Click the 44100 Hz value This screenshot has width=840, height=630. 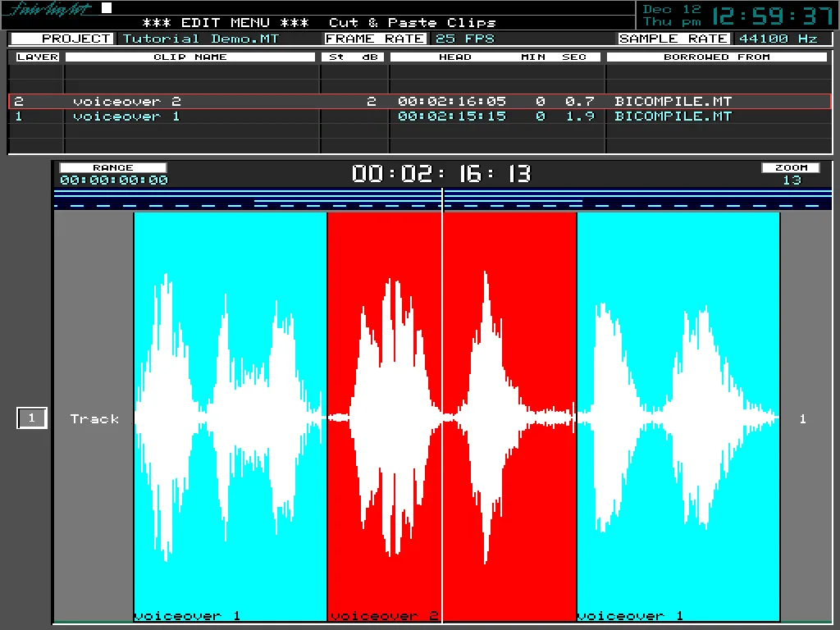[778, 39]
